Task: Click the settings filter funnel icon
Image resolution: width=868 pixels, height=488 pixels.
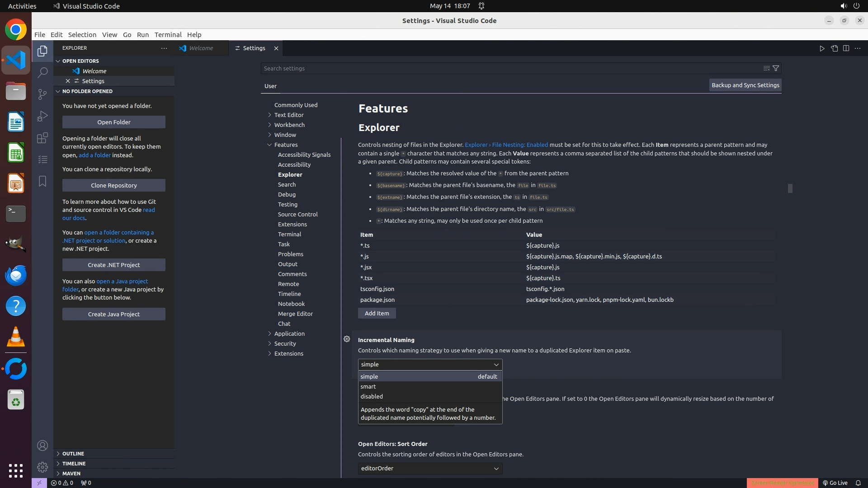Action: 776,68
